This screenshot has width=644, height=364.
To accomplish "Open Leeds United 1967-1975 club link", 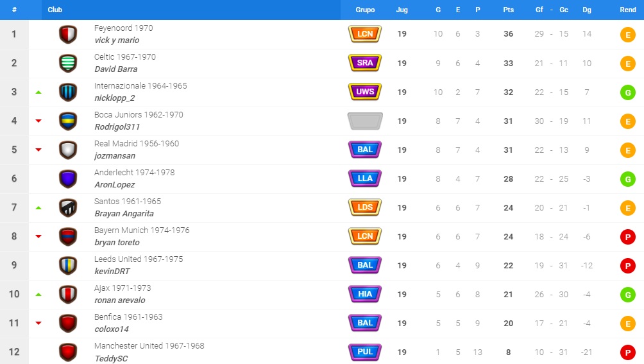I will [139, 259].
